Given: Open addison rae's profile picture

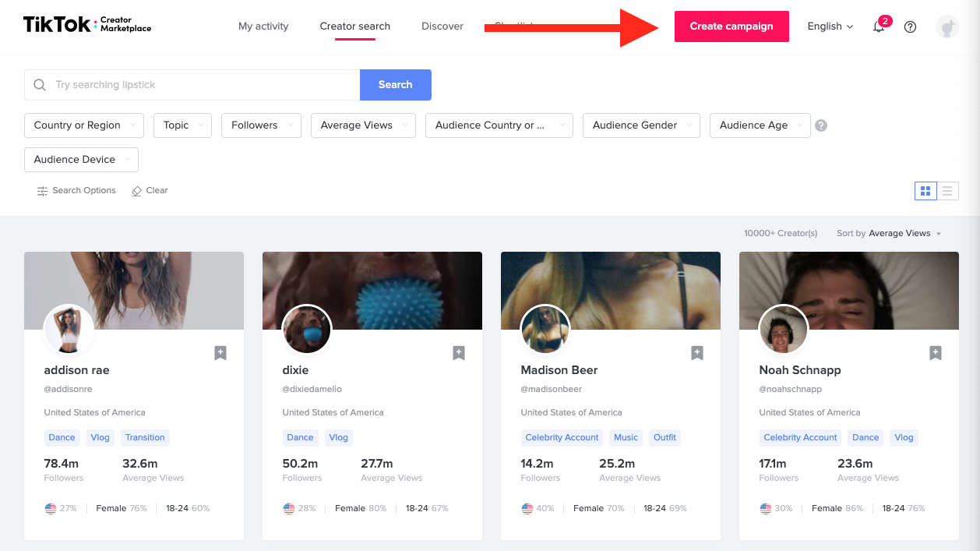Looking at the screenshot, I should coord(69,329).
